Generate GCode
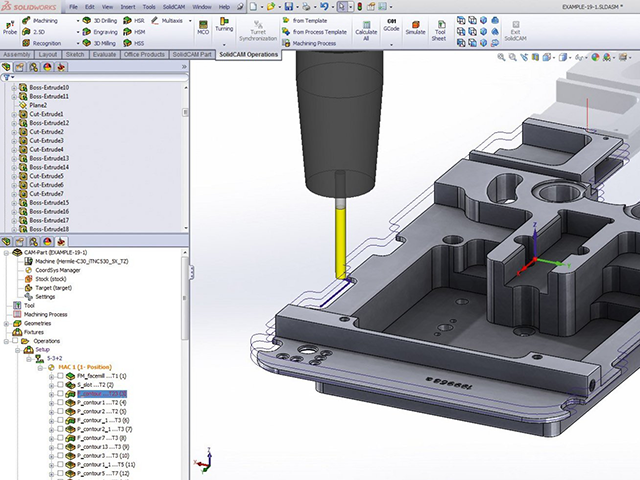This screenshot has width=640, height=480. [391, 25]
